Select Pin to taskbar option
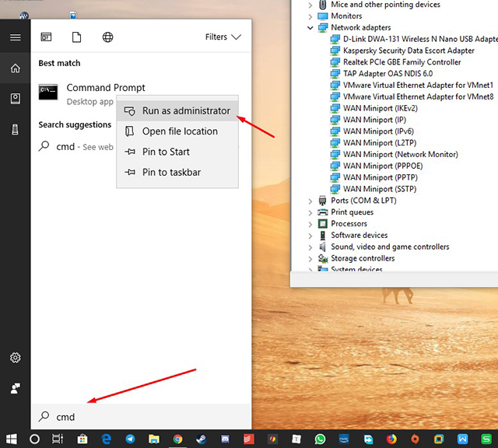 pyautogui.click(x=171, y=173)
